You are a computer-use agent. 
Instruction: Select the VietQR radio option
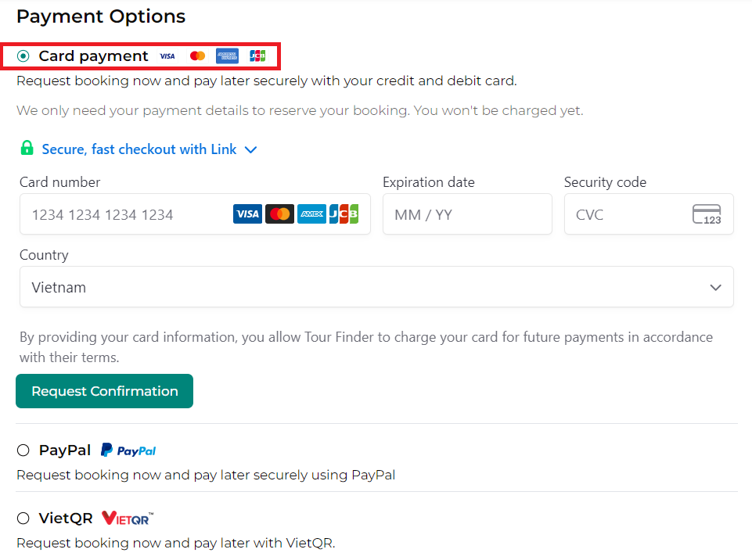pos(23,519)
